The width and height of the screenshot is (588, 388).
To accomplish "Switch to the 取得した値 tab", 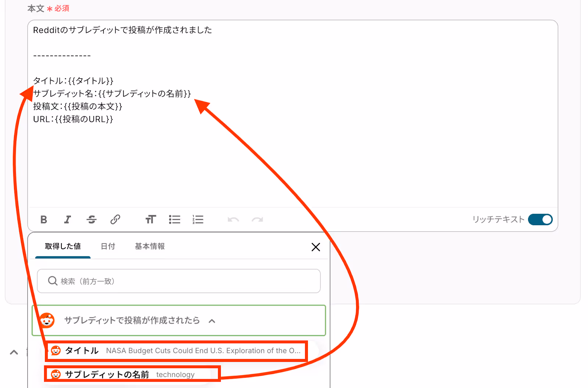I will coord(63,246).
